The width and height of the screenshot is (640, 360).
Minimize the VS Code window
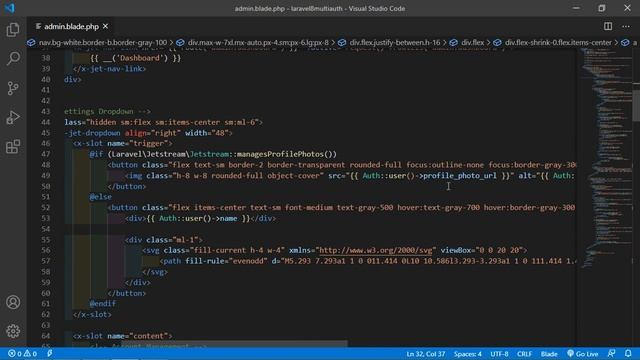coord(576,8)
